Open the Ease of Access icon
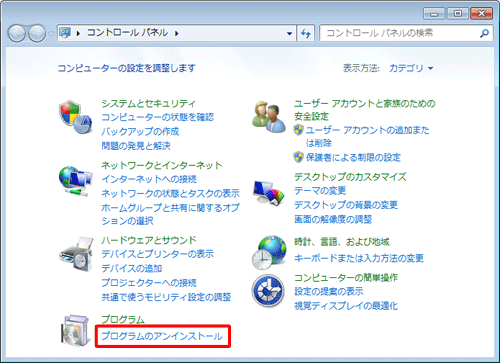The width and height of the screenshot is (500, 363). pyautogui.click(x=268, y=290)
